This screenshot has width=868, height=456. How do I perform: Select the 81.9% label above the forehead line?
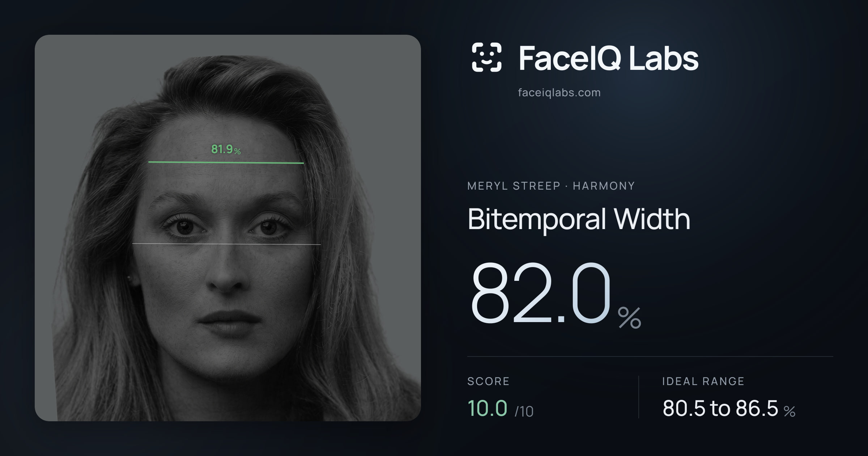(x=226, y=149)
